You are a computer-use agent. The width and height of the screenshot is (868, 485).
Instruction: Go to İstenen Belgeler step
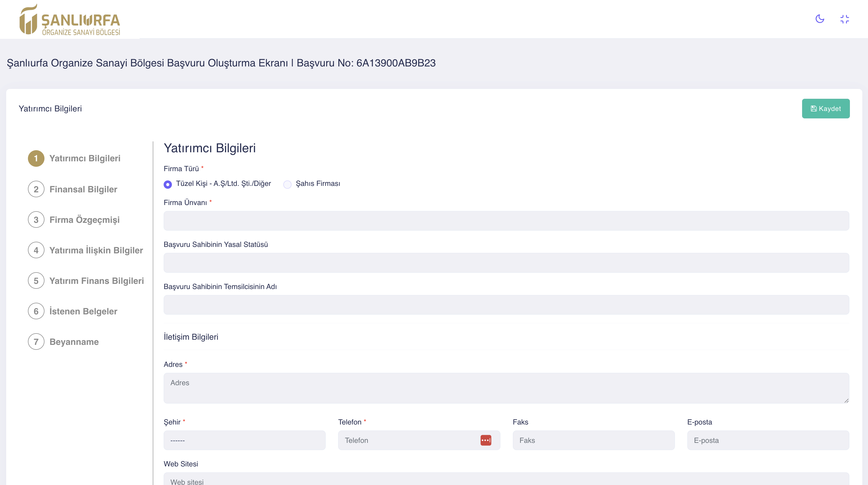click(x=83, y=311)
